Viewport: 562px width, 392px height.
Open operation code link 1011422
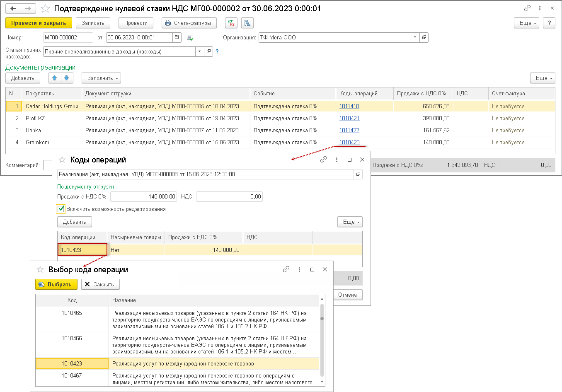pyautogui.click(x=349, y=130)
